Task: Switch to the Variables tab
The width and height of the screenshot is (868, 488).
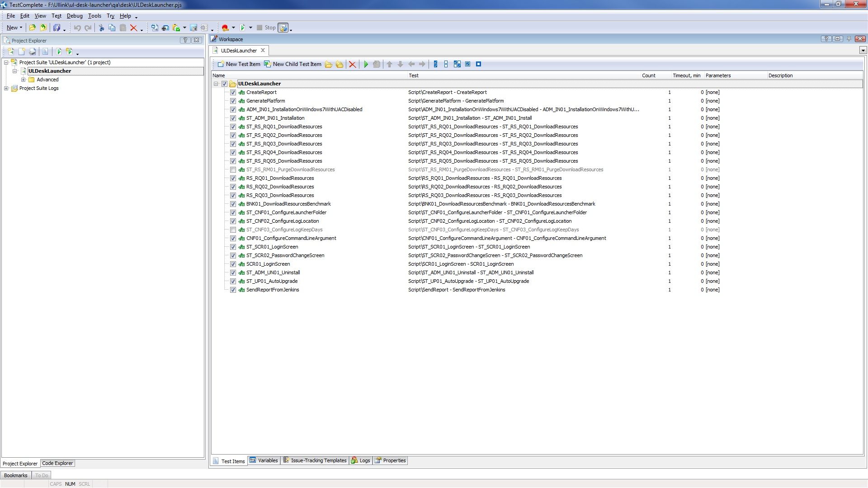Action: pyautogui.click(x=267, y=460)
